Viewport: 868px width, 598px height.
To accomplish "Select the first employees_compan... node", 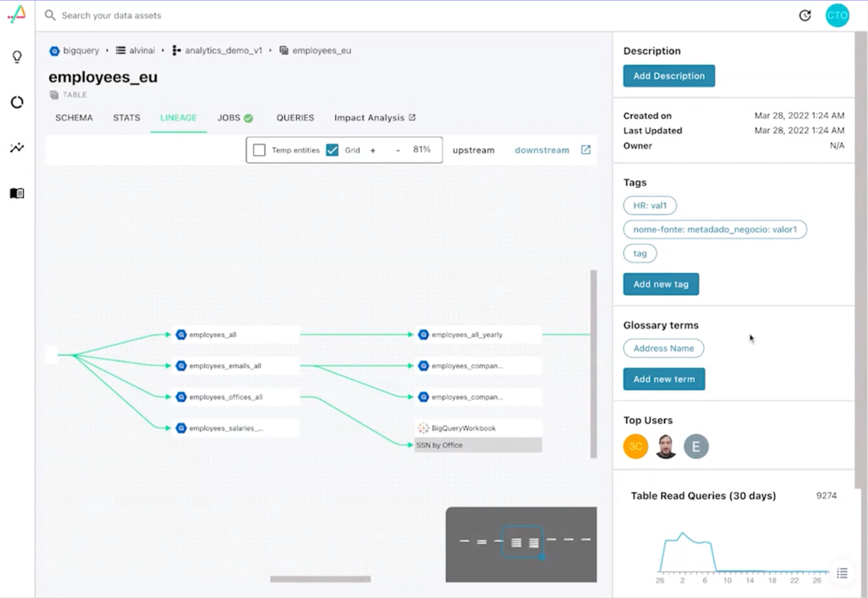I will tap(479, 366).
